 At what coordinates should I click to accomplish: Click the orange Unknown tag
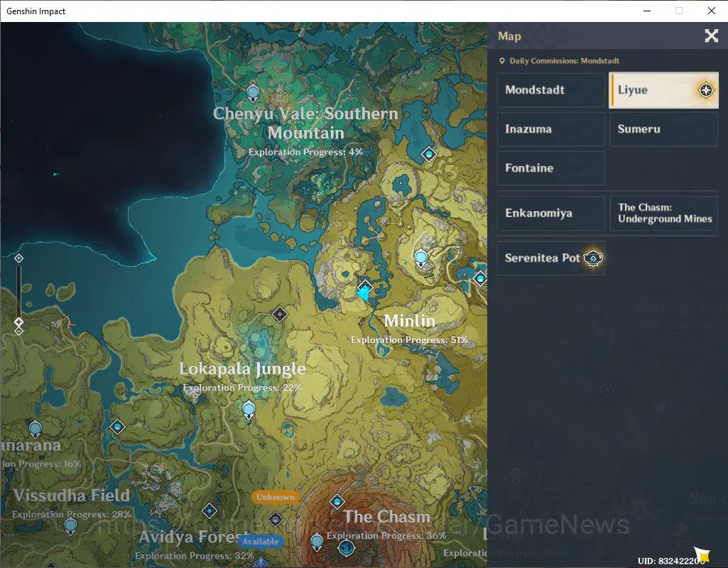[x=276, y=497]
